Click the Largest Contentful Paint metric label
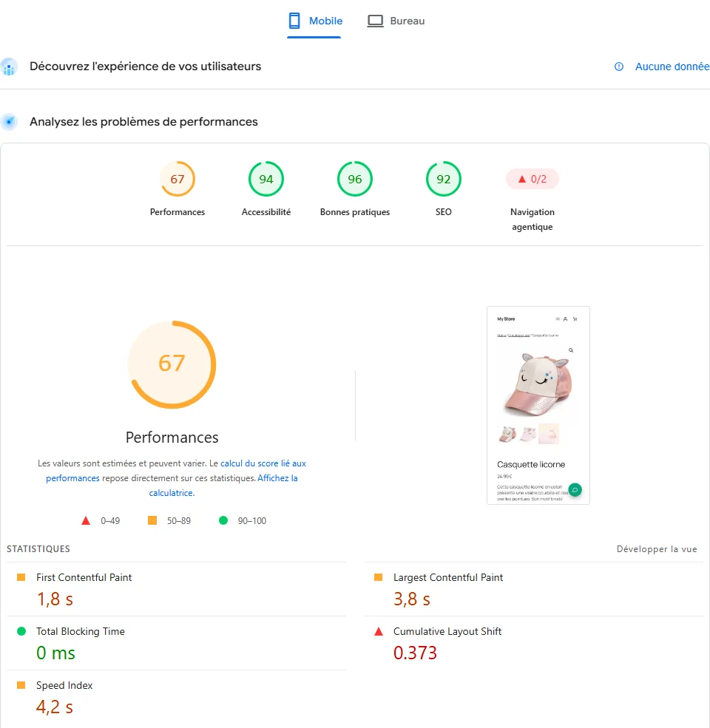The image size is (710, 728). point(448,577)
